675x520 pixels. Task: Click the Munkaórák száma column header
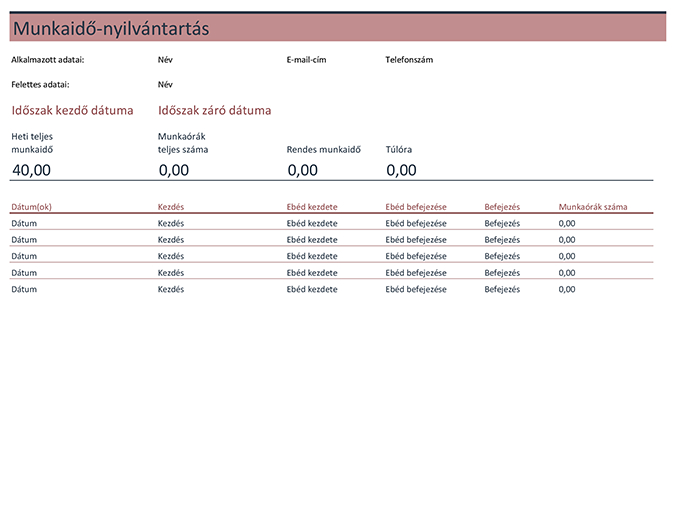[x=593, y=207]
